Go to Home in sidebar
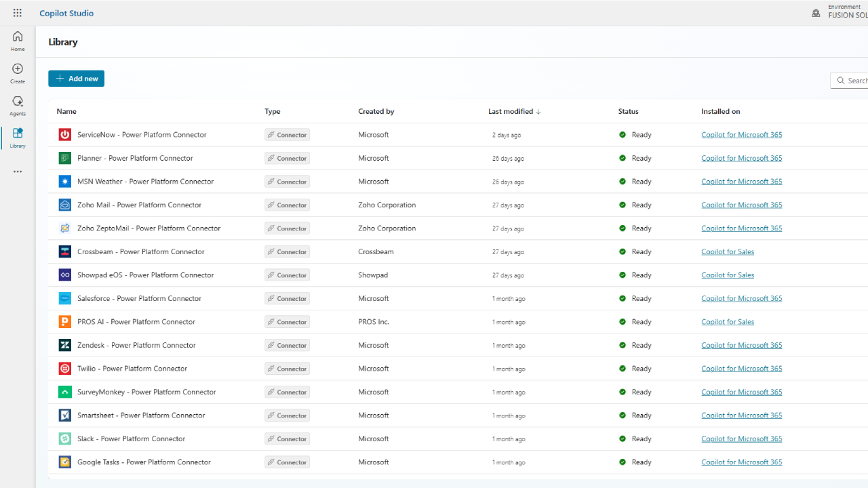 (18, 41)
